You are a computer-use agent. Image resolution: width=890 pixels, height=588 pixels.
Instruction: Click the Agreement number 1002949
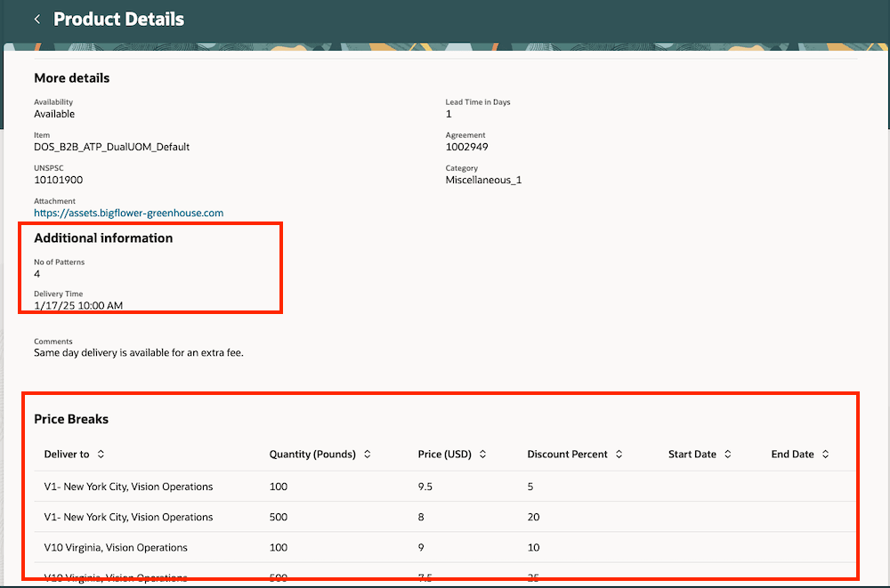pyautogui.click(x=466, y=147)
